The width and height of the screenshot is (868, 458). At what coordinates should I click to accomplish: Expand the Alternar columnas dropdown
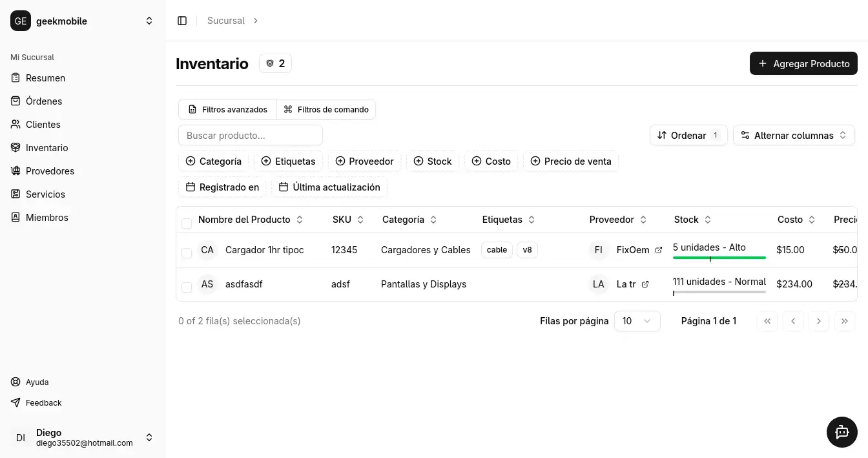coord(794,135)
